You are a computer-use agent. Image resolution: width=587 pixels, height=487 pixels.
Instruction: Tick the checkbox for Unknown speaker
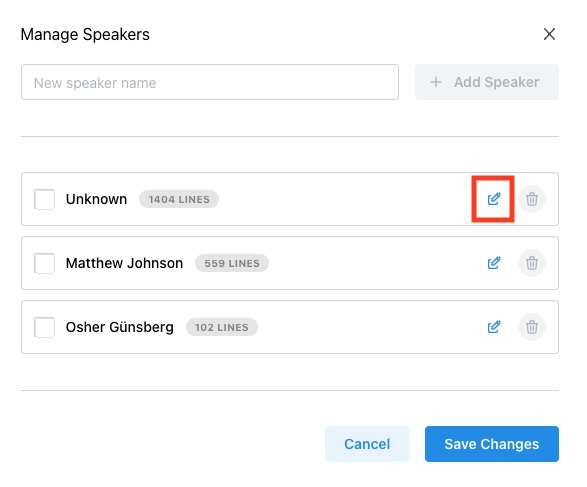click(44, 199)
